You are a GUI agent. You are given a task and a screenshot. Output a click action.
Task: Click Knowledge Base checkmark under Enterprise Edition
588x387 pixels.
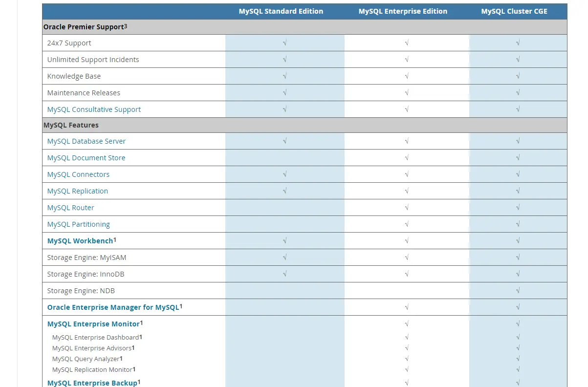point(407,76)
